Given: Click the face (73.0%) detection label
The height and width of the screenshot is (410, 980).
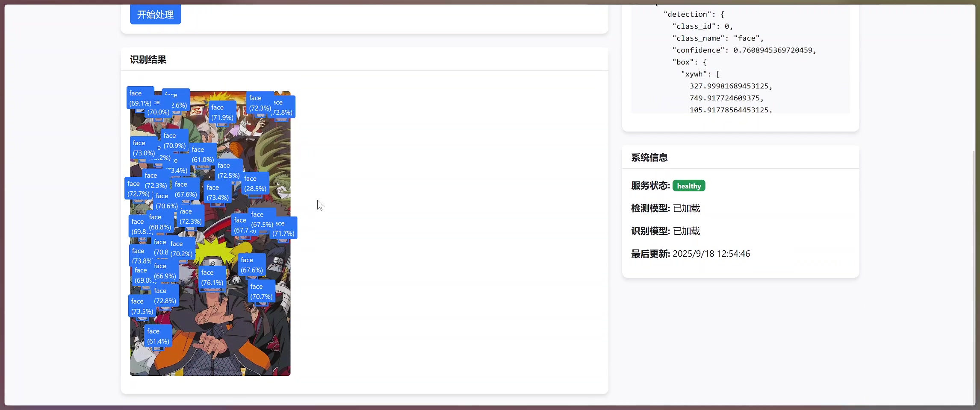Looking at the screenshot, I should point(144,148).
